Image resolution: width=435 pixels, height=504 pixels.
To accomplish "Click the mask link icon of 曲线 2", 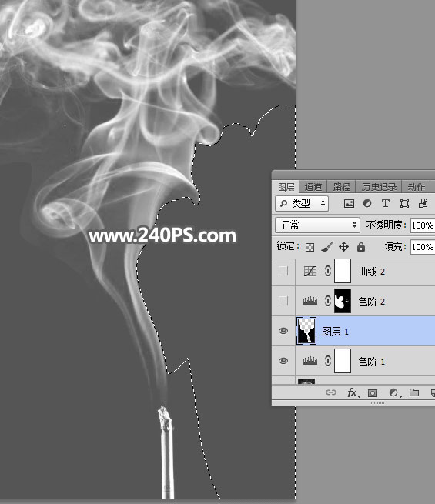I will click(328, 272).
